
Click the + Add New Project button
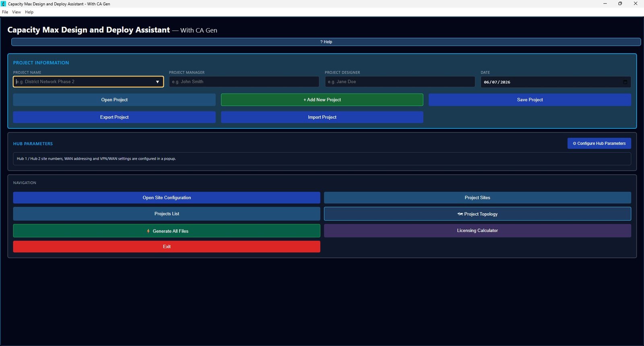tap(322, 100)
